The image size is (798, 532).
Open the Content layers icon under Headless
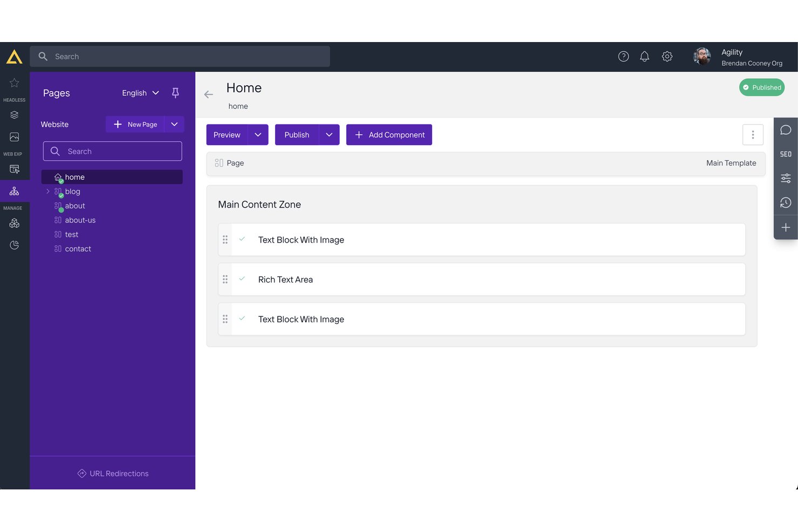coord(15,115)
